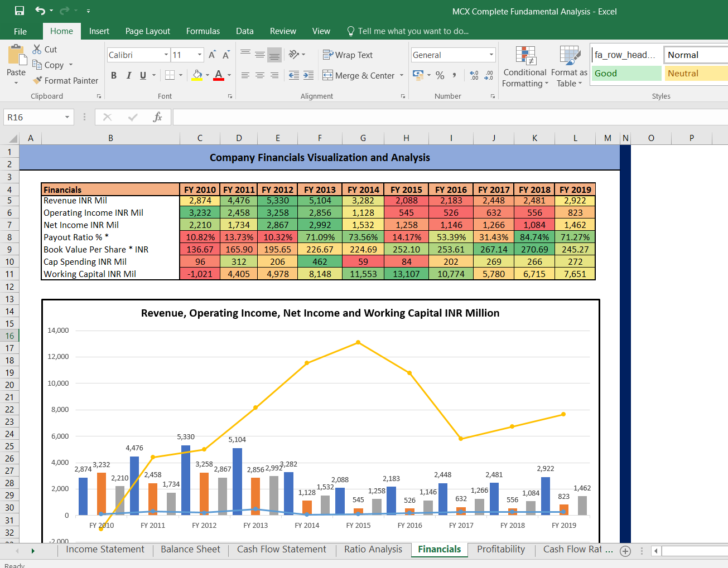This screenshot has width=728, height=568.
Task: Increase font size icon
Action: tap(212, 55)
